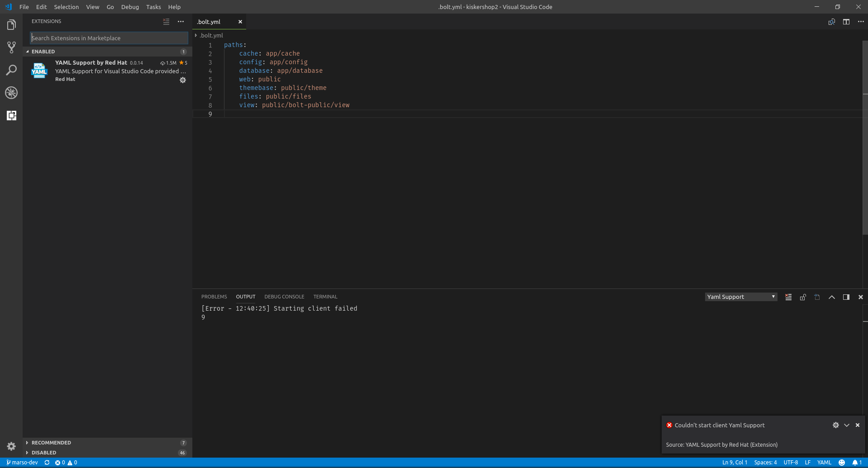Clear the extensions search results
The width and height of the screenshot is (868, 468).
(x=166, y=22)
